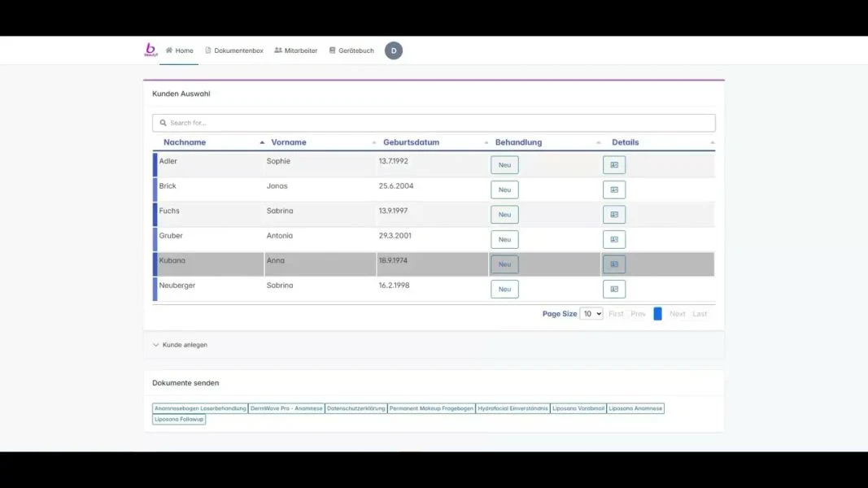Viewport: 868px width, 488px height.
Task: Click the customer search field
Action: (x=434, y=123)
